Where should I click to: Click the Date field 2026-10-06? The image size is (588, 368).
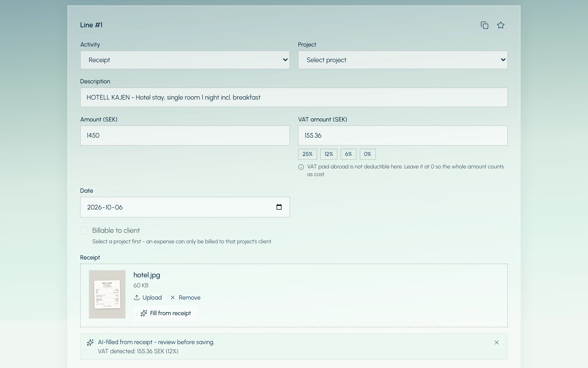(x=185, y=207)
